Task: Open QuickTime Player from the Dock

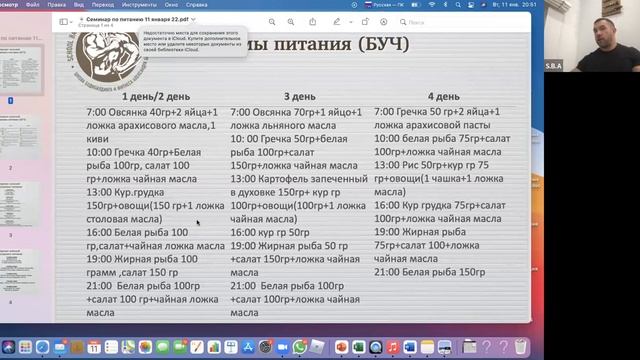Action: (x=376, y=347)
